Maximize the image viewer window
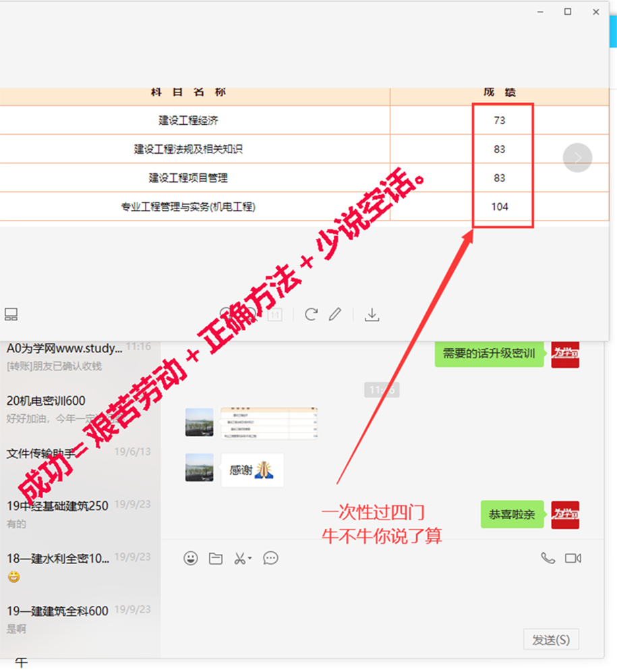617x672 pixels. click(x=568, y=11)
